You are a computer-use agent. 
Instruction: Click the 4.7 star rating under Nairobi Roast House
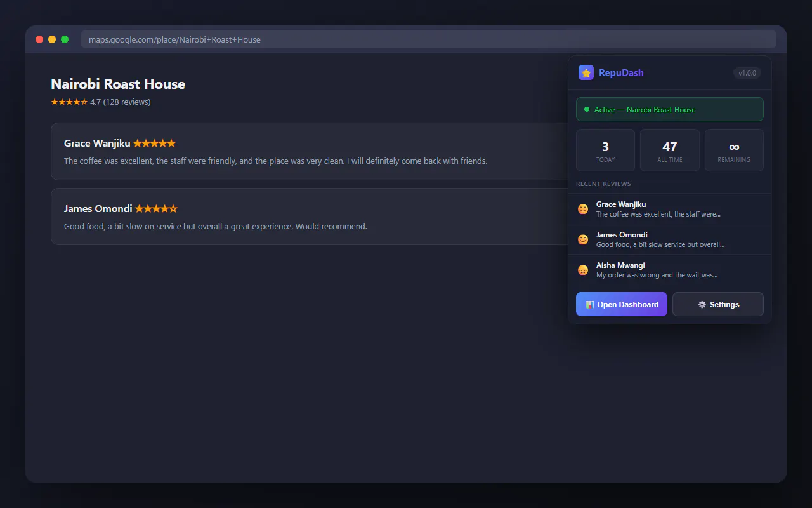coord(69,102)
